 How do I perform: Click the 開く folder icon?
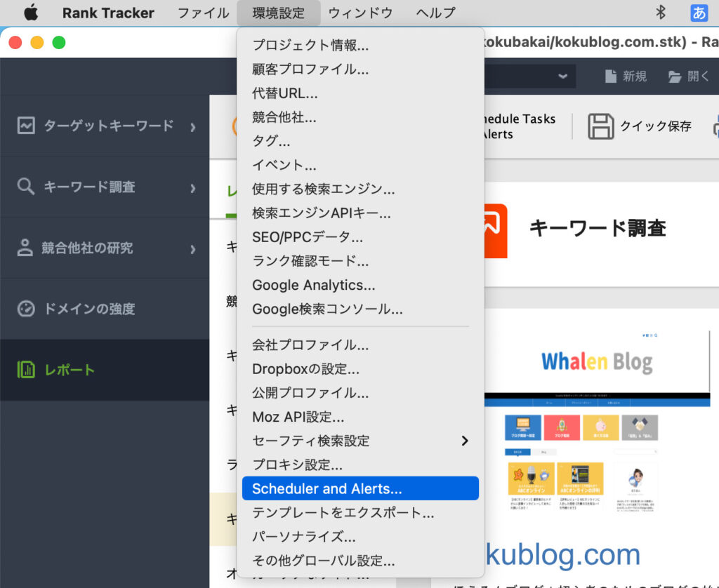coord(675,76)
